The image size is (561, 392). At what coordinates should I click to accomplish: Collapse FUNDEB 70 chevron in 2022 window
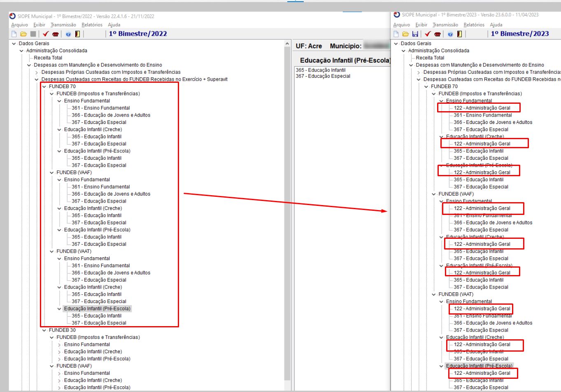44,86
